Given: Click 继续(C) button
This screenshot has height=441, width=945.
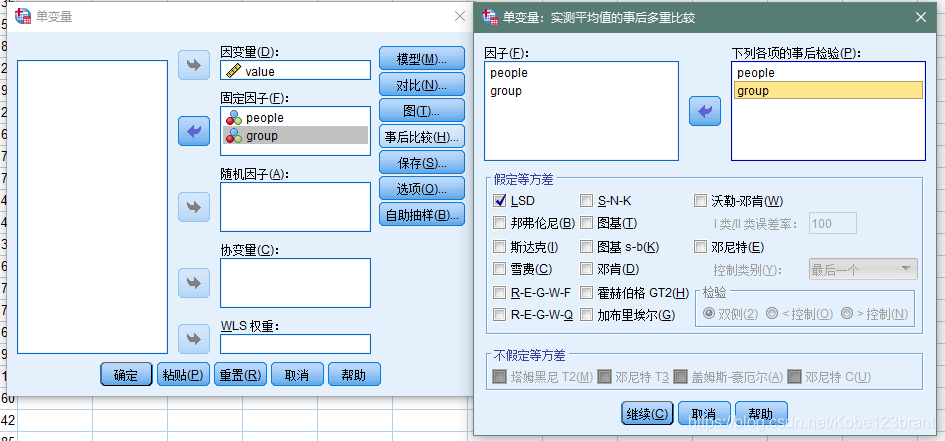Looking at the screenshot, I should coord(647,414).
